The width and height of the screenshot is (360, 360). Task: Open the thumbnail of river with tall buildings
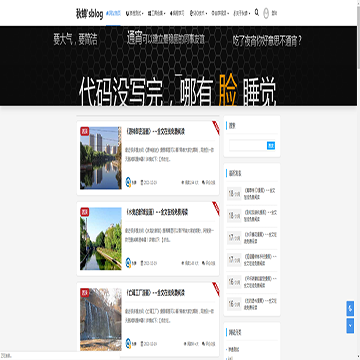[101, 158]
